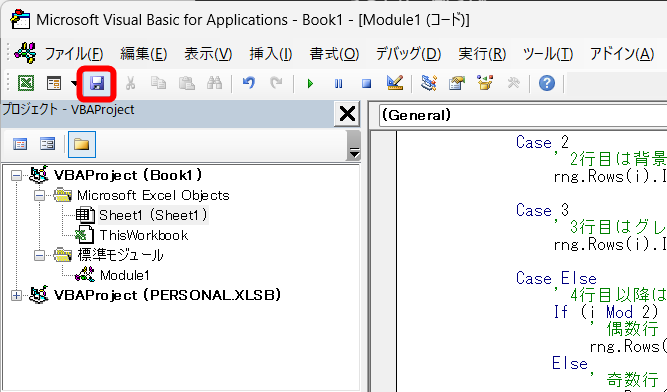Screen dimensions: 667x392
Task: Open the ファイル(F) menu
Action: click(x=74, y=54)
